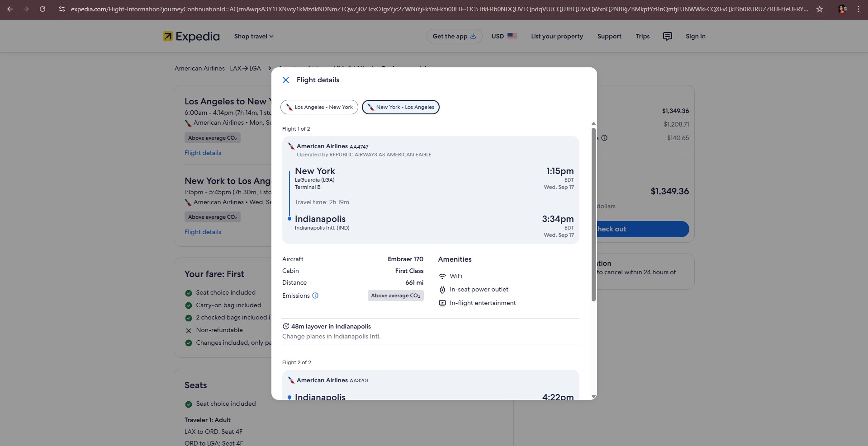Click scrollbar down arrow in flight details
This screenshot has width=868, height=446.
coord(593,396)
